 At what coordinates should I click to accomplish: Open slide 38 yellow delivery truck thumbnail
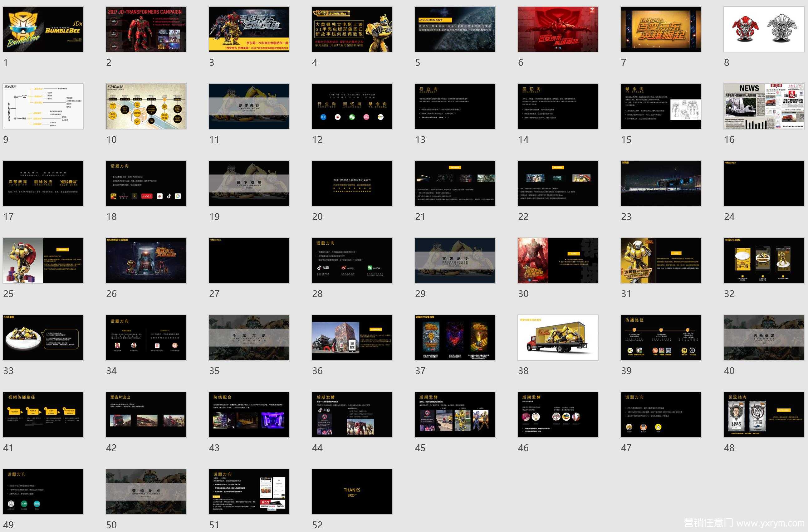coord(558,338)
